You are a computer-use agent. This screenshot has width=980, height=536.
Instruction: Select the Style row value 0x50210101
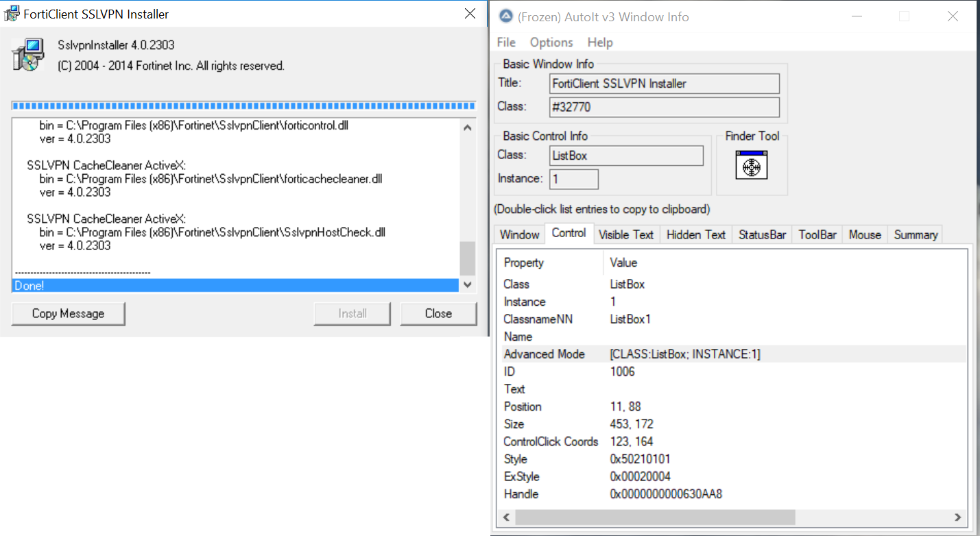[641, 459]
